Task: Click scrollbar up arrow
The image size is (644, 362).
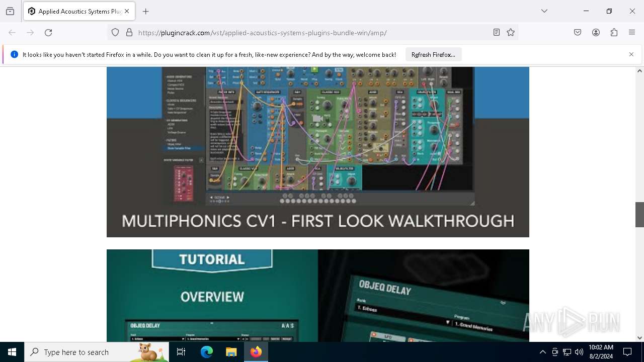Action: click(x=639, y=71)
